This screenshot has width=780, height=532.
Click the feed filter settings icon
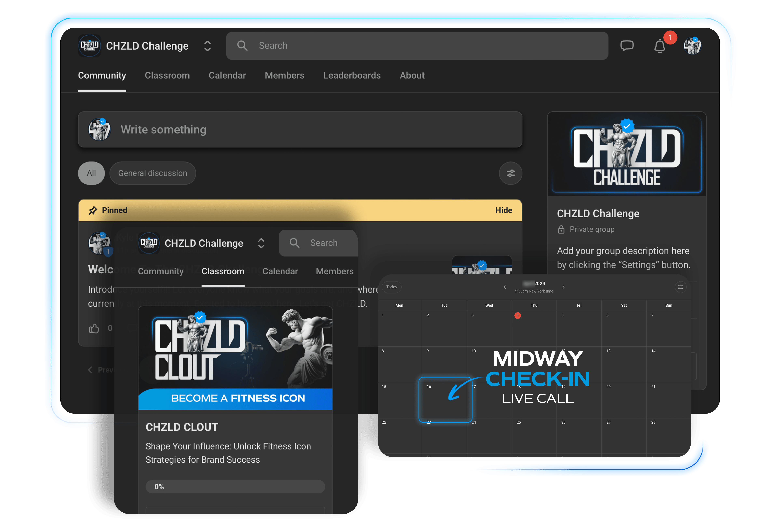coord(510,173)
